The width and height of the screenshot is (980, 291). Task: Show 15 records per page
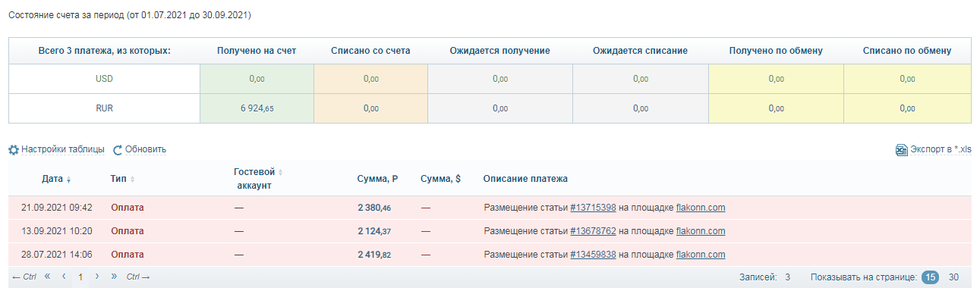click(x=930, y=277)
